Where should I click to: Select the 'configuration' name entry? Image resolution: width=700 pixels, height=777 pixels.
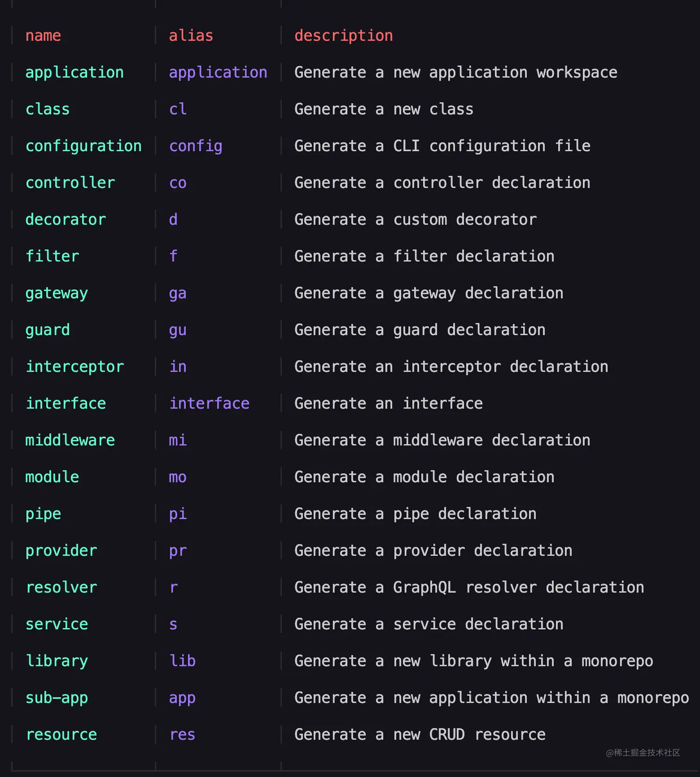pyautogui.click(x=83, y=146)
